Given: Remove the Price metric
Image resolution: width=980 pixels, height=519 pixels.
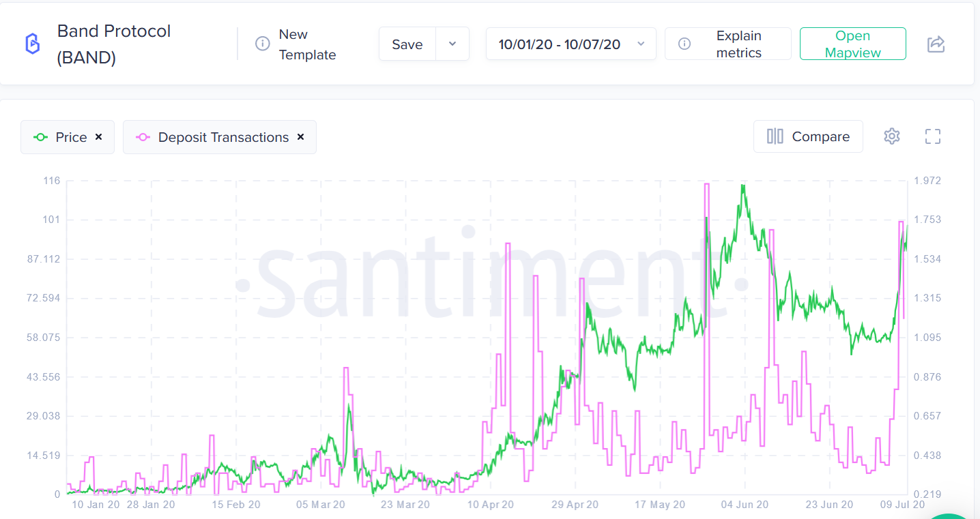Looking at the screenshot, I should 98,137.
